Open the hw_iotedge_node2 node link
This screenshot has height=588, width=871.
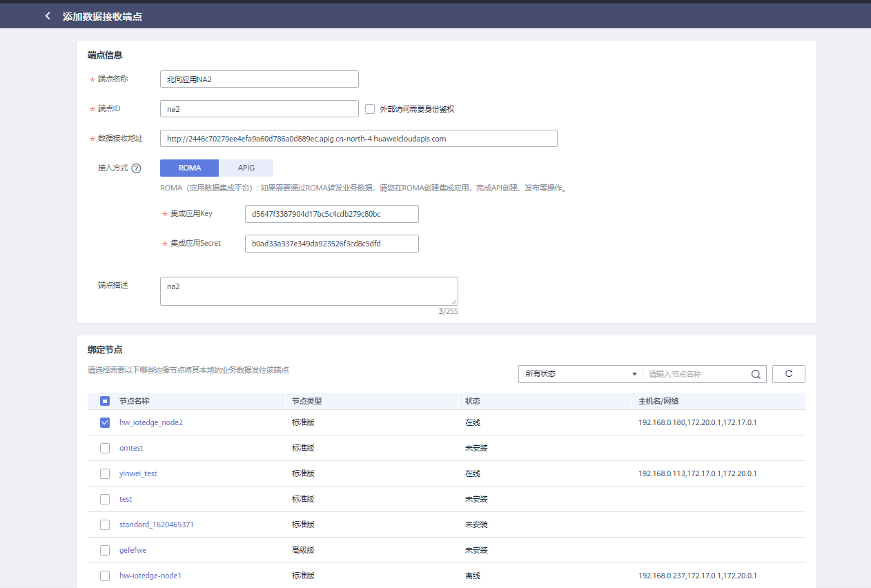pyautogui.click(x=151, y=422)
